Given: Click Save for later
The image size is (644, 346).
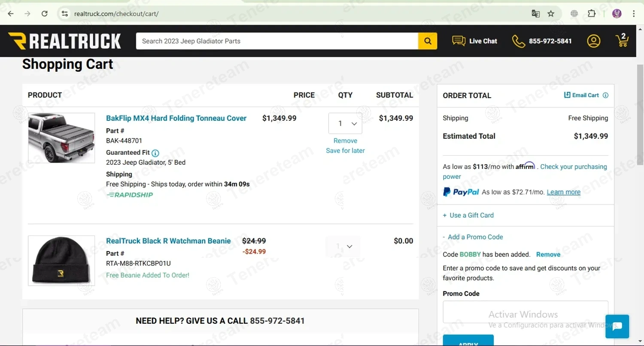Looking at the screenshot, I should click(345, 150).
